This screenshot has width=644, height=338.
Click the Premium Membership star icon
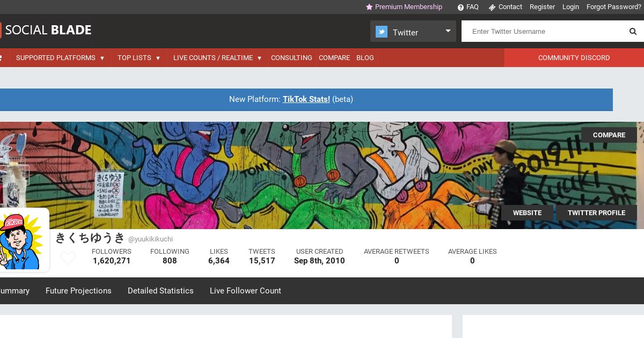click(369, 7)
